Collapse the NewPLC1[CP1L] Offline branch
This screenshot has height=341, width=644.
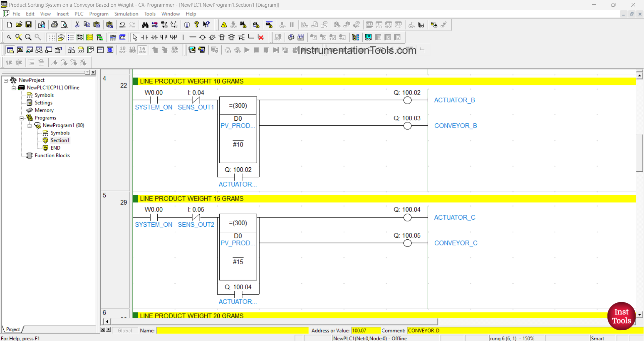pos(13,88)
